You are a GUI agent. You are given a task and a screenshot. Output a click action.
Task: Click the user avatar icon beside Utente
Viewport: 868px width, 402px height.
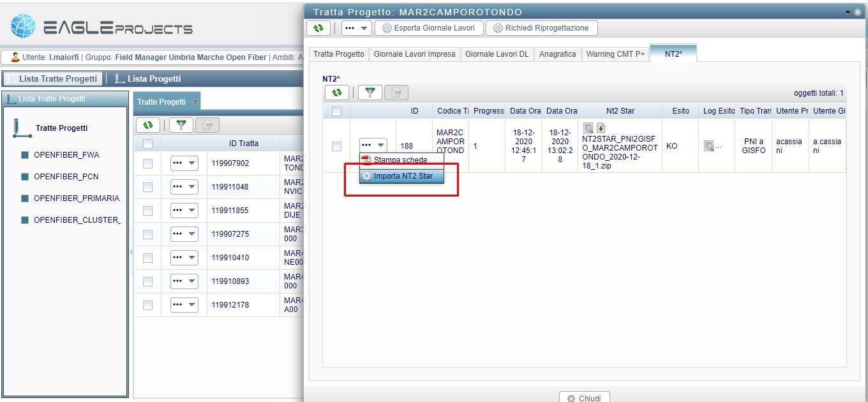(x=15, y=57)
